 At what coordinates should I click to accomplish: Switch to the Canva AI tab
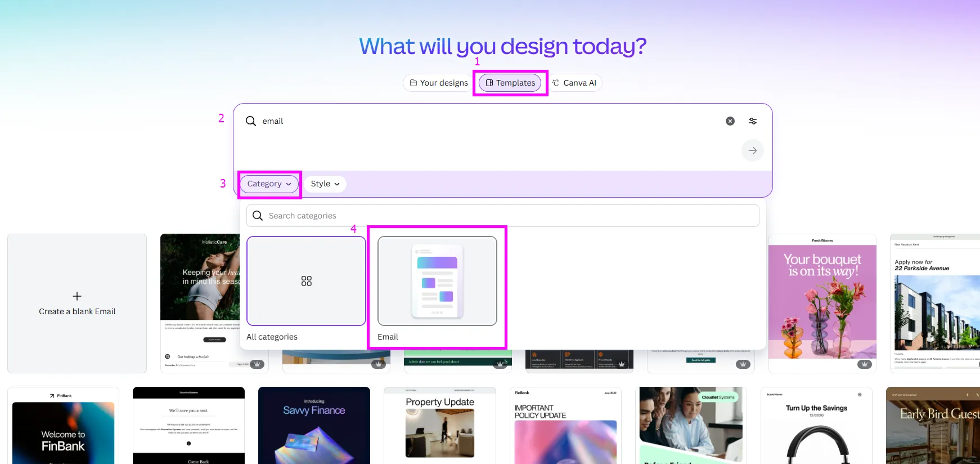click(574, 83)
